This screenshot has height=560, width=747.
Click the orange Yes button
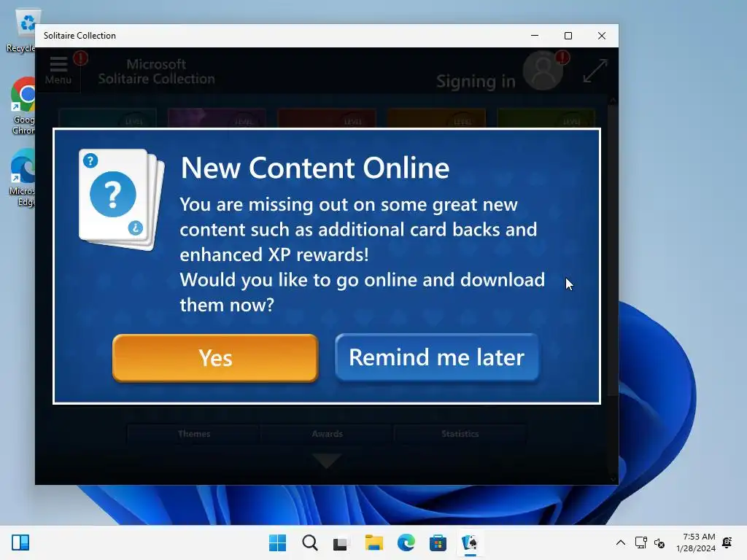point(215,357)
